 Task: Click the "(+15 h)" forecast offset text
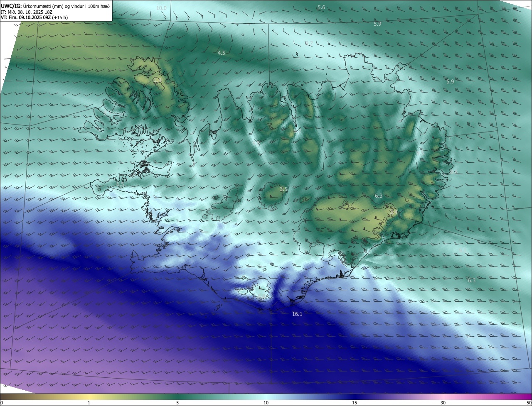60,17
